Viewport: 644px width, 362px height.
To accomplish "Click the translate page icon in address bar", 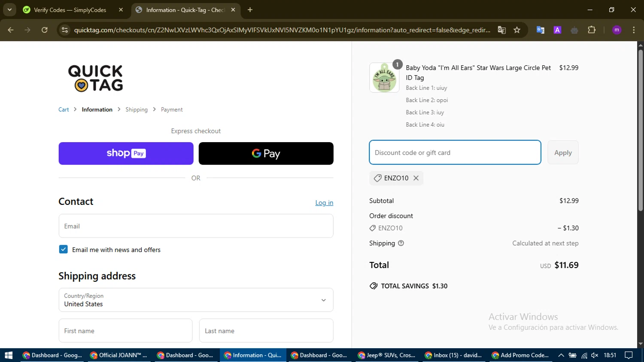I will coord(501,30).
